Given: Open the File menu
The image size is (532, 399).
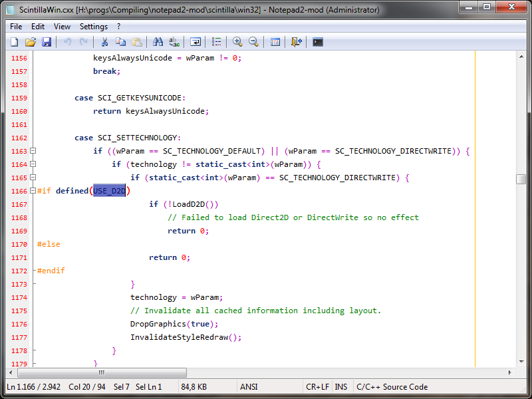Looking at the screenshot, I should pos(16,27).
